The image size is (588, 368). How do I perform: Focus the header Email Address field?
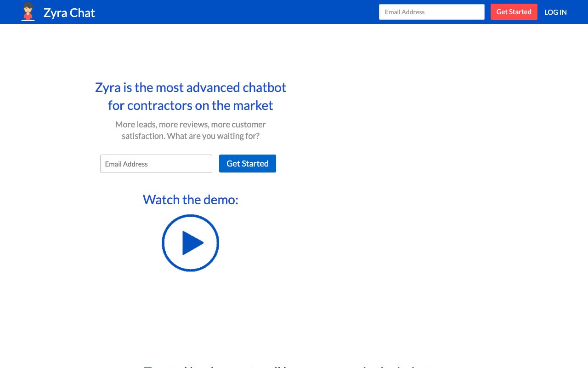click(432, 12)
